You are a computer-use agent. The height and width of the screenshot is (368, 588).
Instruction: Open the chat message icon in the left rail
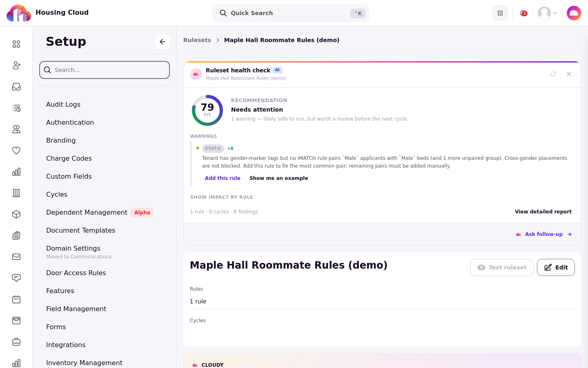click(16, 278)
